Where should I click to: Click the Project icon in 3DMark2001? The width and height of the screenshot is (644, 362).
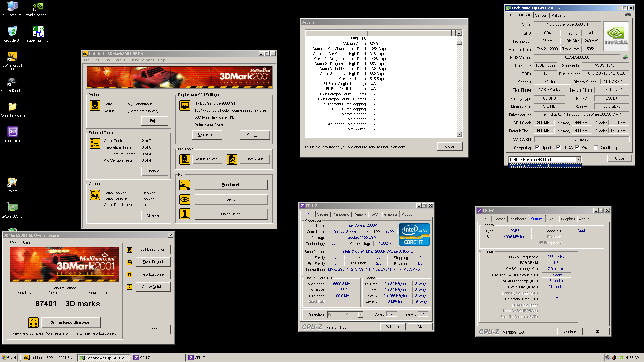pyautogui.click(x=95, y=105)
